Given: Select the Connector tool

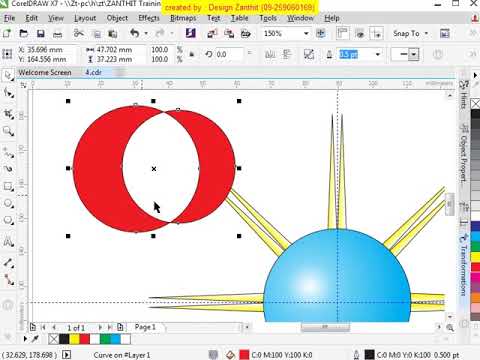Looking at the screenshot, I should tap(8, 280).
